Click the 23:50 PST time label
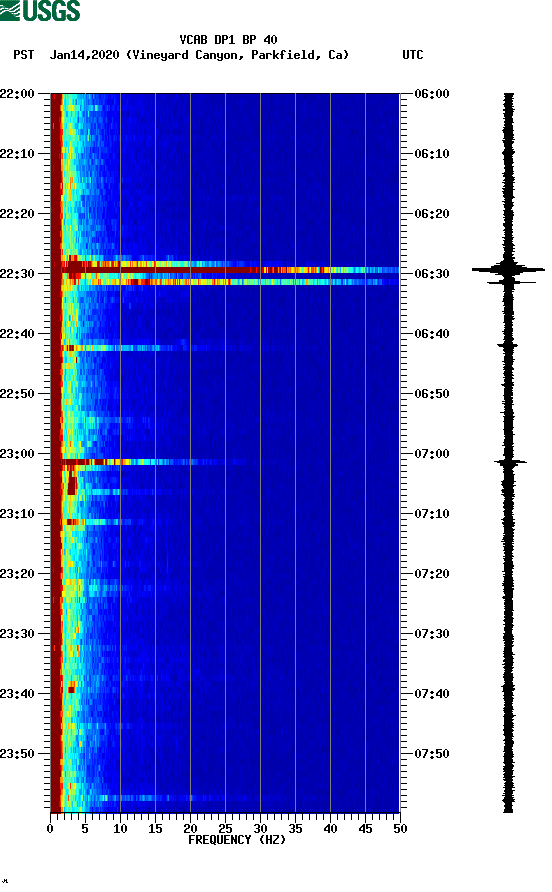Screen dimensions: 552x892 (x=17, y=754)
